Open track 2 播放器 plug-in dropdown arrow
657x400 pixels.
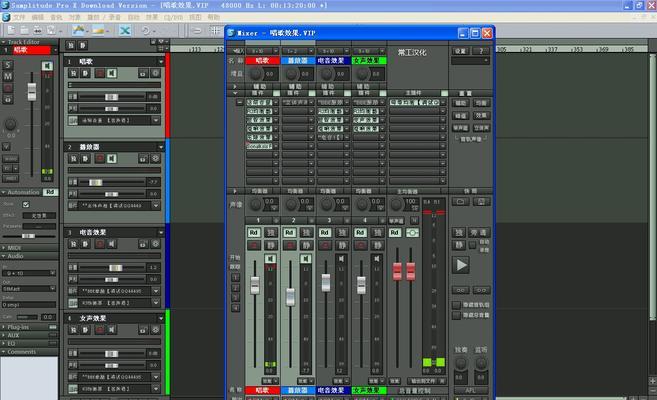(x=156, y=206)
